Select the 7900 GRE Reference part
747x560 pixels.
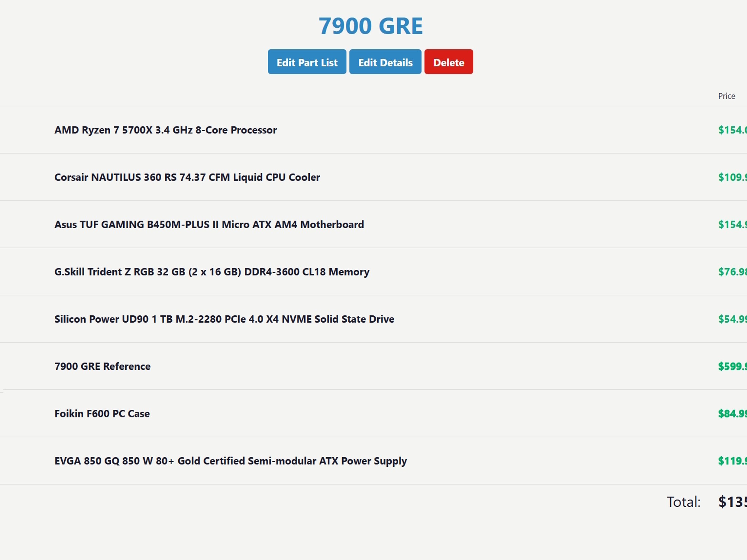102,366
